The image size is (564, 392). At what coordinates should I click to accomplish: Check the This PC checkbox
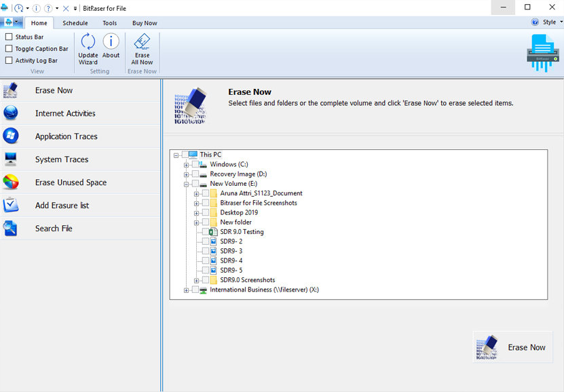pyautogui.click(x=185, y=155)
